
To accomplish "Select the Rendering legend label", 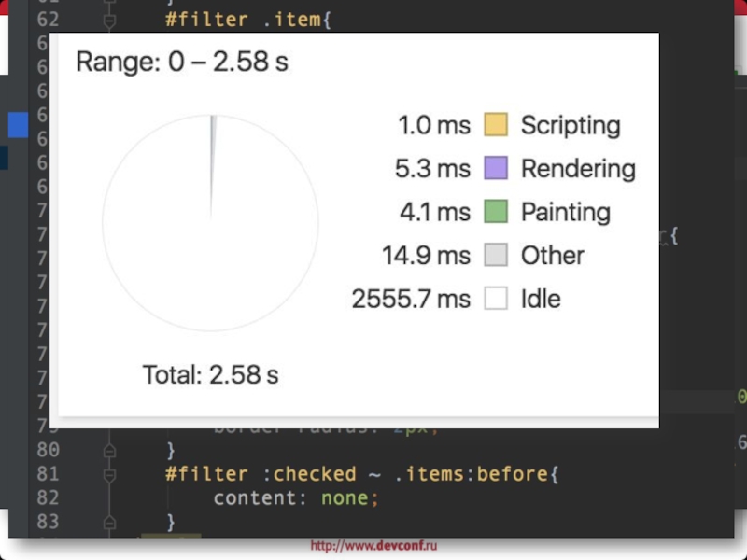I will click(x=577, y=169).
